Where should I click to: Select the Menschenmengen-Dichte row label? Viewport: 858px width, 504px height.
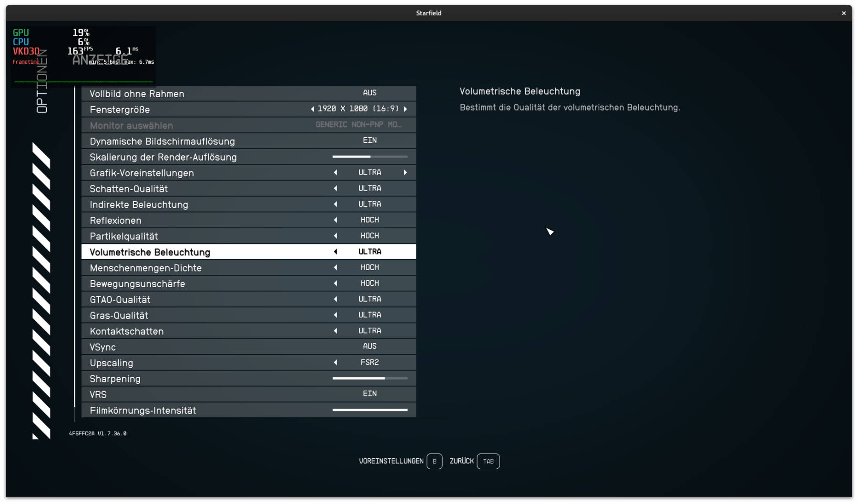point(145,268)
